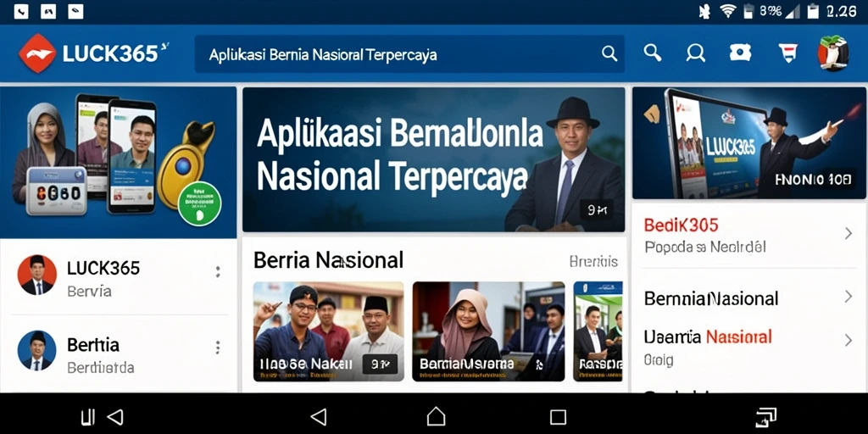The width and height of the screenshot is (868, 434).
Task: Tap the back triangle beside the pause bars
Action: coord(114,417)
